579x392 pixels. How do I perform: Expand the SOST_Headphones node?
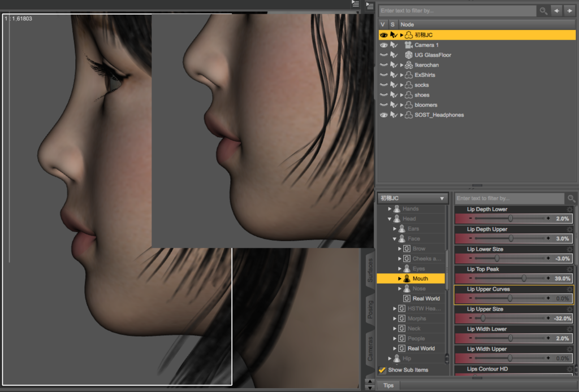pyautogui.click(x=402, y=115)
